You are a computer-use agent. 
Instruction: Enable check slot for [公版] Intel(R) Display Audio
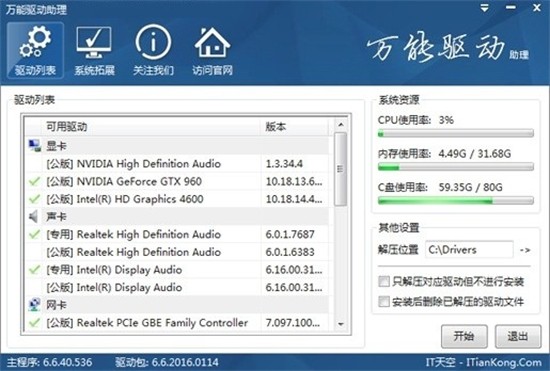34,288
